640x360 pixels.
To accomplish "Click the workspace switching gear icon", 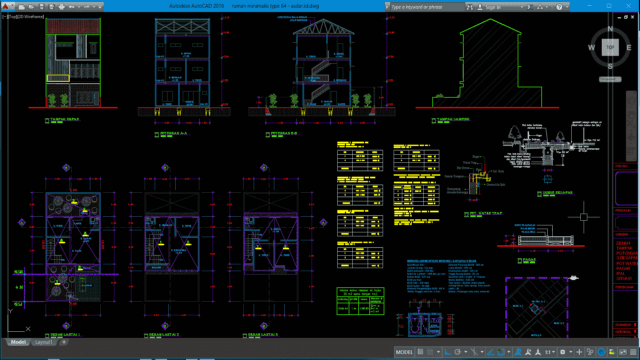I will point(563,352).
